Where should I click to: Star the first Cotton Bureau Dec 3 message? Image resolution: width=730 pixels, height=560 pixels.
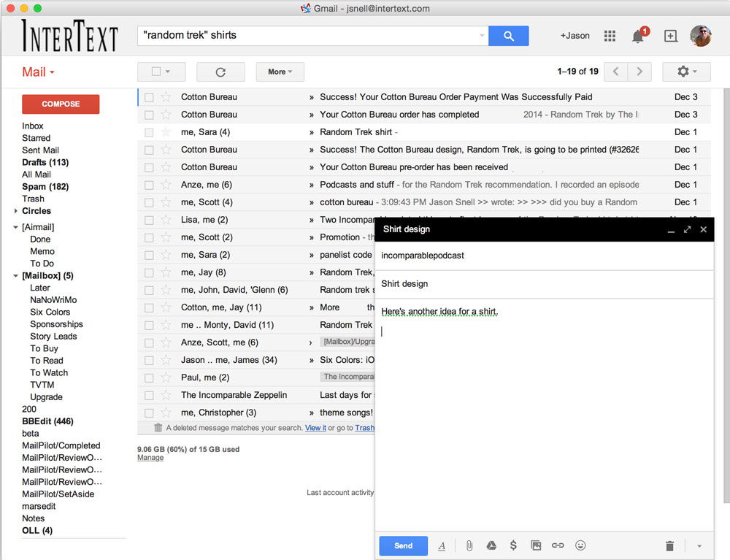coord(166,97)
